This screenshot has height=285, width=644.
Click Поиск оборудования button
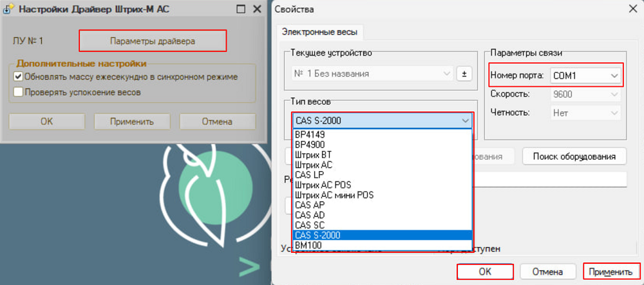pyautogui.click(x=574, y=156)
